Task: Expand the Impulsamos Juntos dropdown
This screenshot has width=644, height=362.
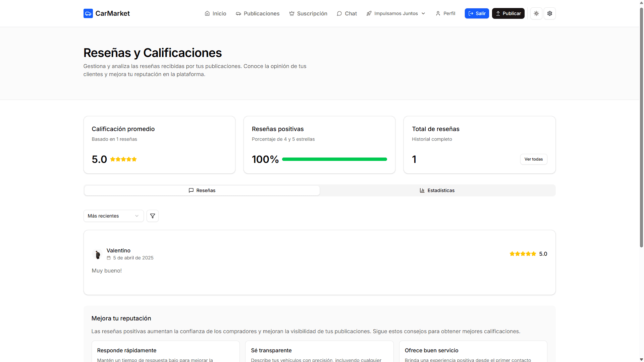Action: [x=396, y=13]
